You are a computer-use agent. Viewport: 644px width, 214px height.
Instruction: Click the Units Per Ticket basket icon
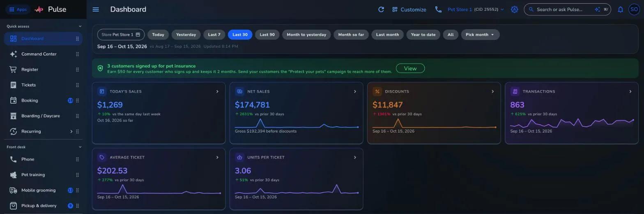coord(239,157)
